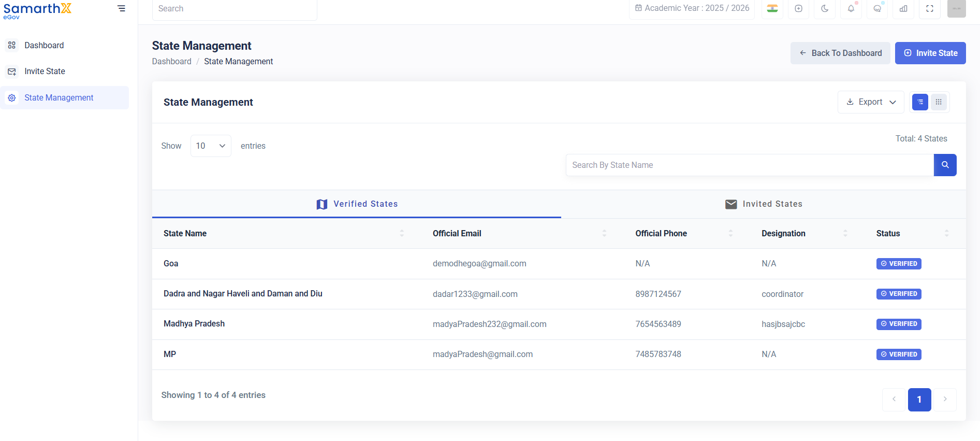The image size is (980, 441).
Task: Collapse sidebar using the hamburger menu icon
Action: point(121,8)
